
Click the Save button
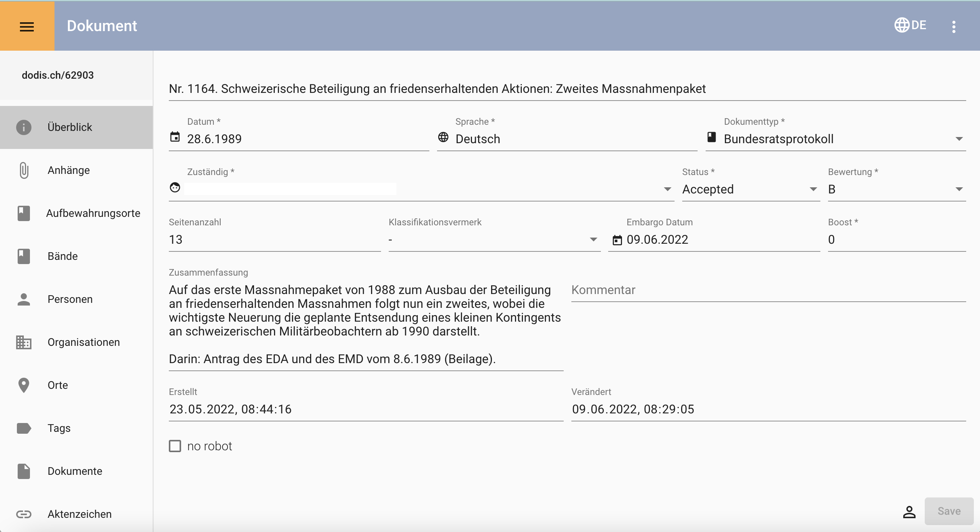[x=949, y=511]
